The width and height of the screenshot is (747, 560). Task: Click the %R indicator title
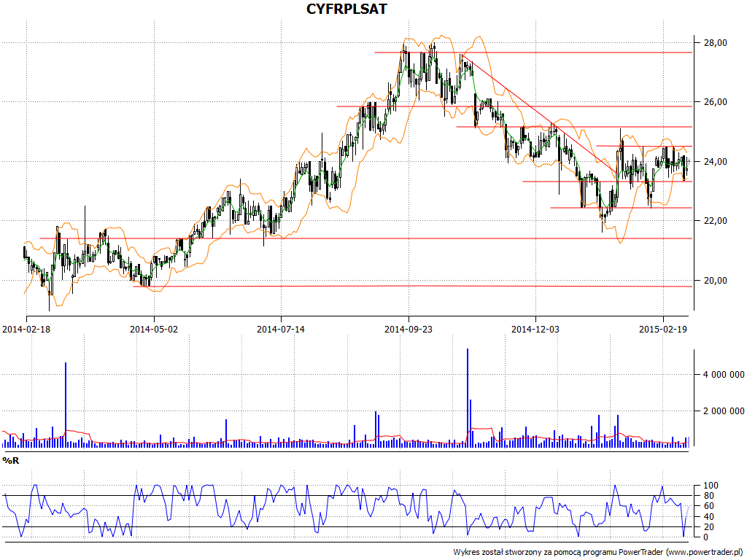point(10,461)
